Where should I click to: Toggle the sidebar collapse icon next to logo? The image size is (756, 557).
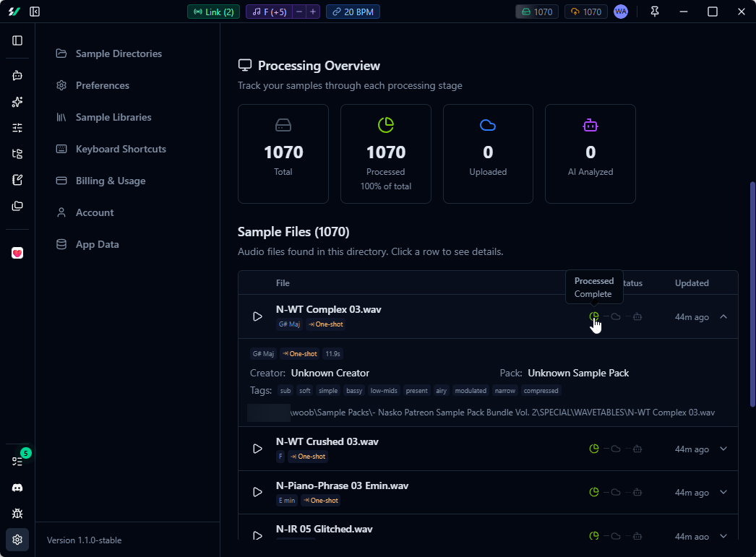[x=35, y=12]
